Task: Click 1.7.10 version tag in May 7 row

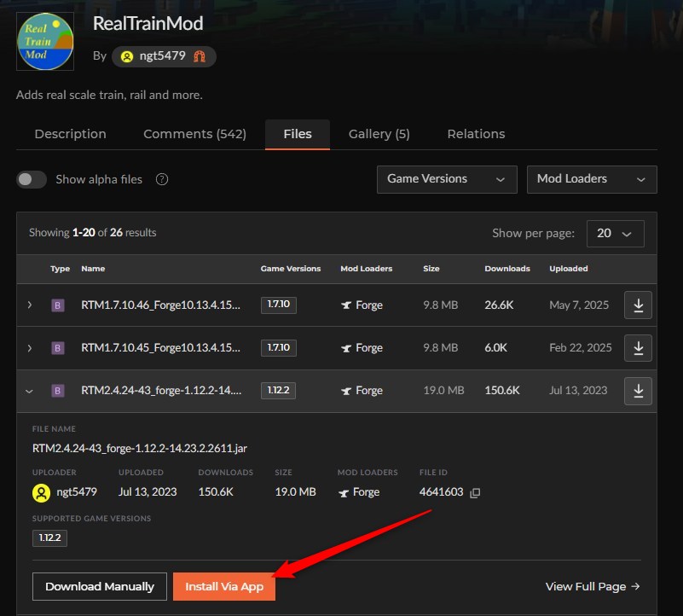Action: coord(278,305)
